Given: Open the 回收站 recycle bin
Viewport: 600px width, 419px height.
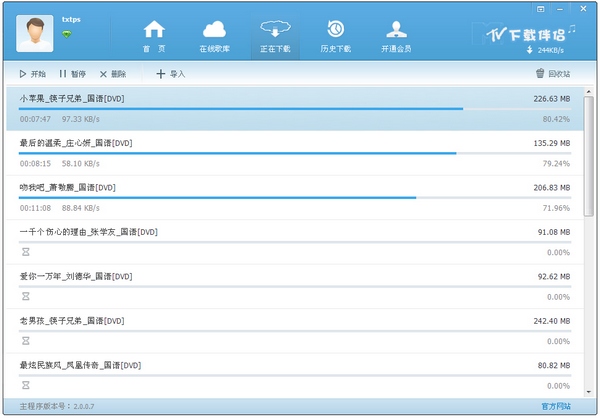Looking at the screenshot, I should [x=553, y=73].
